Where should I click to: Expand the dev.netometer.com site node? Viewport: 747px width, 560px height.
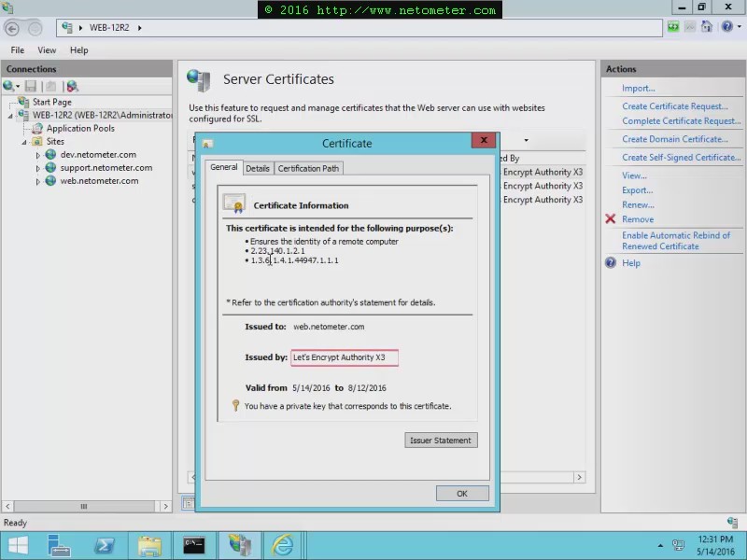tap(38, 155)
